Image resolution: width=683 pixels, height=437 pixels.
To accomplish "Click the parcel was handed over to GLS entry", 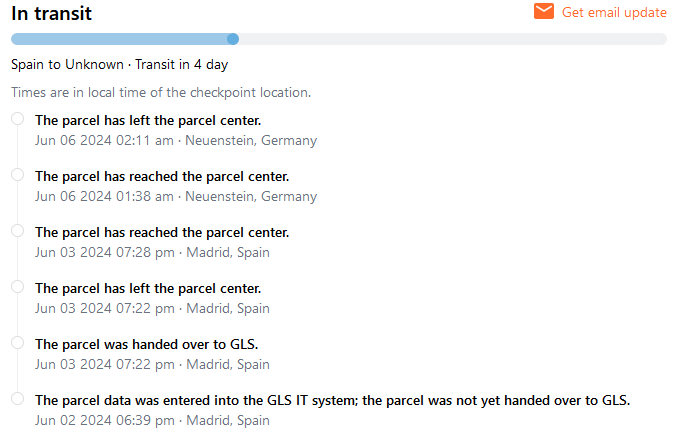I will point(146,344).
